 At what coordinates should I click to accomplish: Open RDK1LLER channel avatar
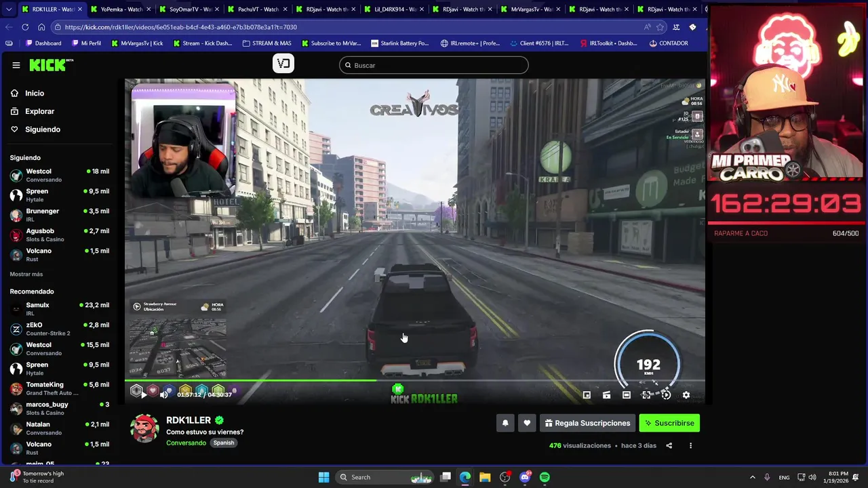click(x=144, y=428)
